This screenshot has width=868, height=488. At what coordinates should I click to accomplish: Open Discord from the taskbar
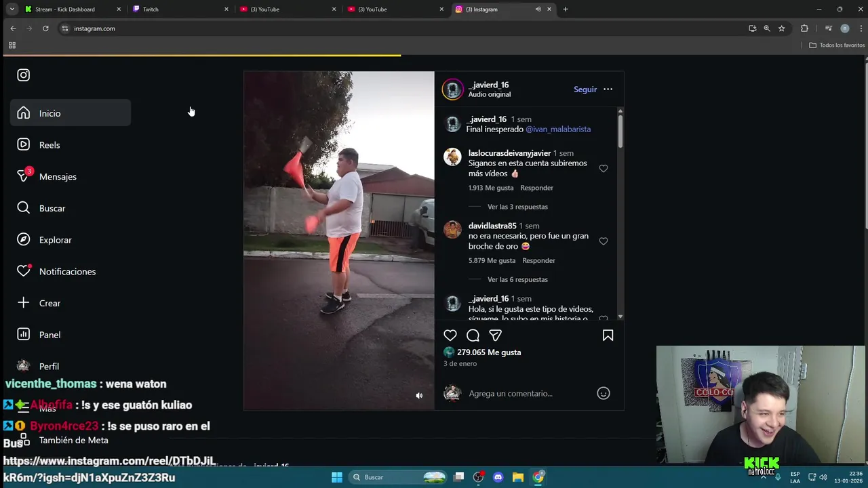pos(498,477)
